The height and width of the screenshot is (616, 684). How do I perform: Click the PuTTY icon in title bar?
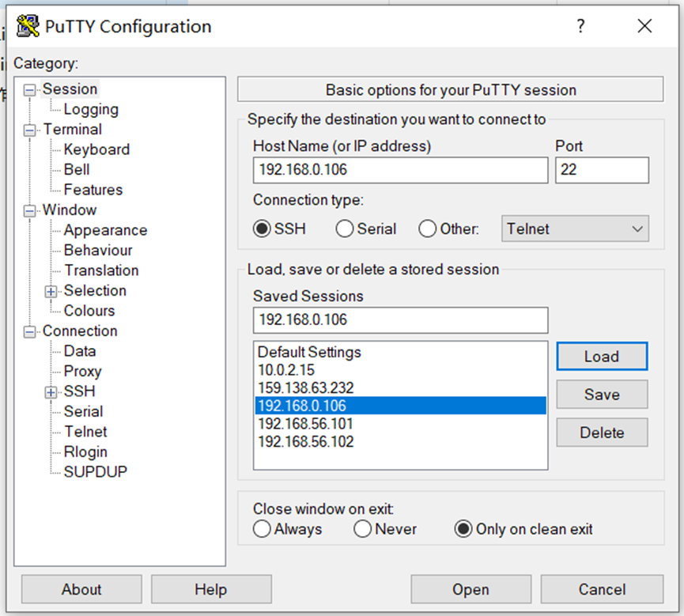point(28,26)
